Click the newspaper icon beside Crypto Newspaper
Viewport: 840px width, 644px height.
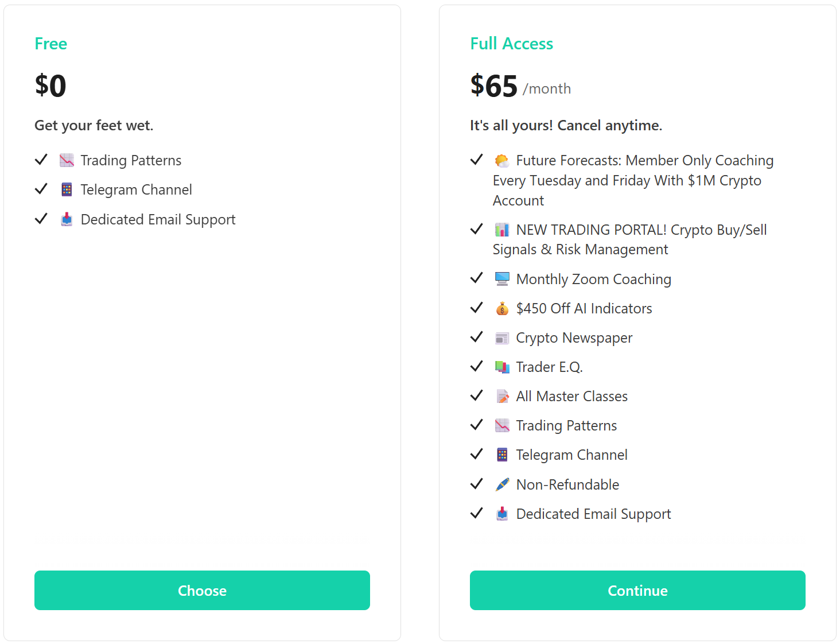point(502,339)
